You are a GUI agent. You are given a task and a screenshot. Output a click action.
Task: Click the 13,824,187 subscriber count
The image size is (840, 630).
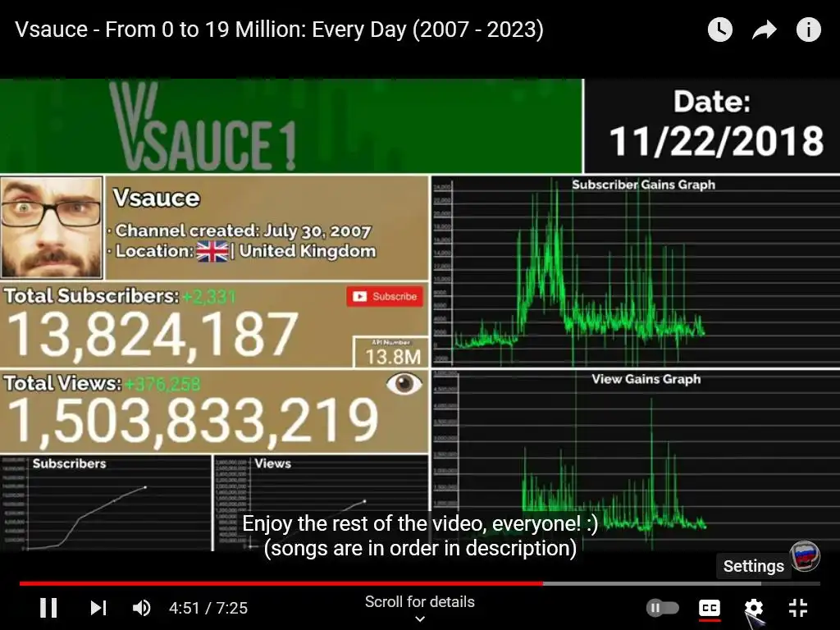pos(153,336)
